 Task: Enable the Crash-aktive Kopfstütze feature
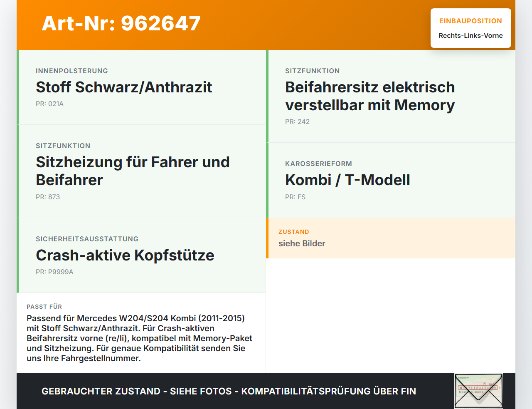125,255
